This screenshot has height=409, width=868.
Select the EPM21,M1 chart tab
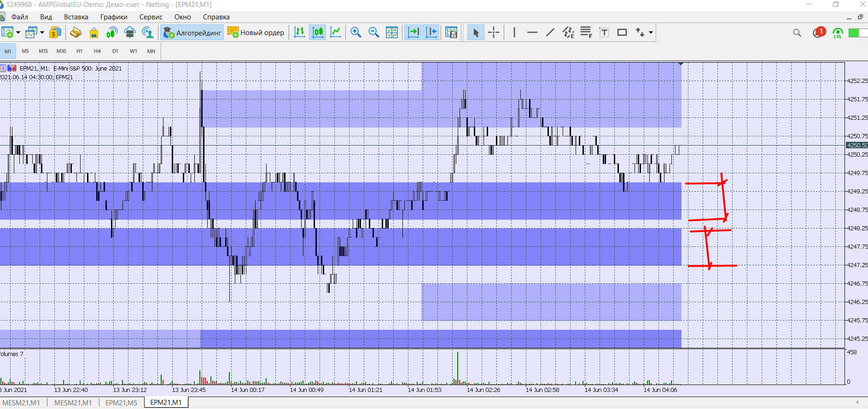point(166,403)
